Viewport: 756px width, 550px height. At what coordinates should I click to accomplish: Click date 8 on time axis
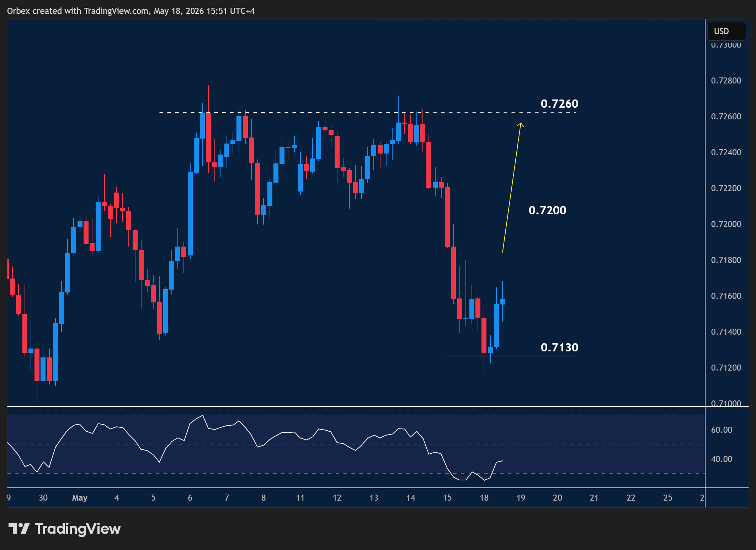coord(263,498)
